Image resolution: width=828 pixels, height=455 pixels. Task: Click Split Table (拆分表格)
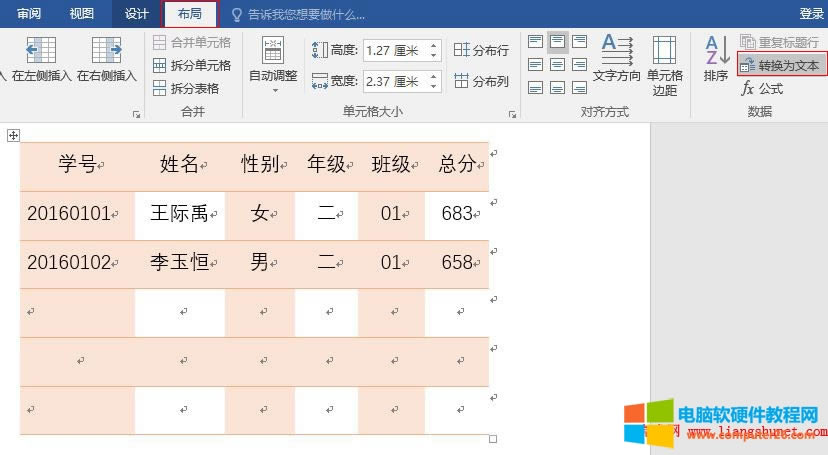click(186, 88)
